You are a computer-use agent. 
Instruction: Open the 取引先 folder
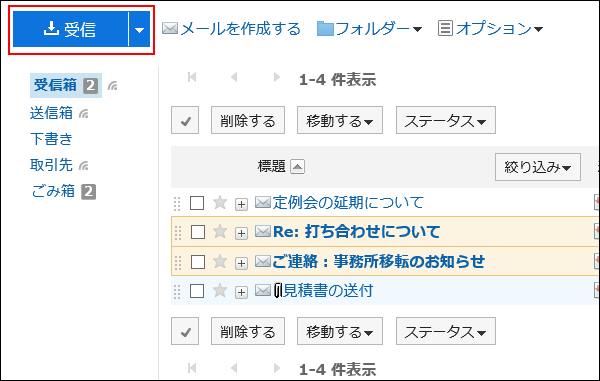point(51,165)
